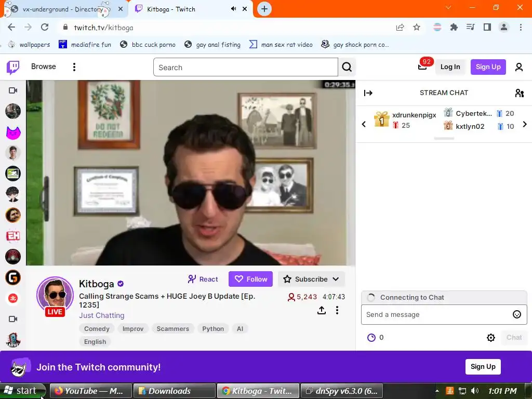
Task: Toggle Chrome side panel icon
Action: point(487,28)
